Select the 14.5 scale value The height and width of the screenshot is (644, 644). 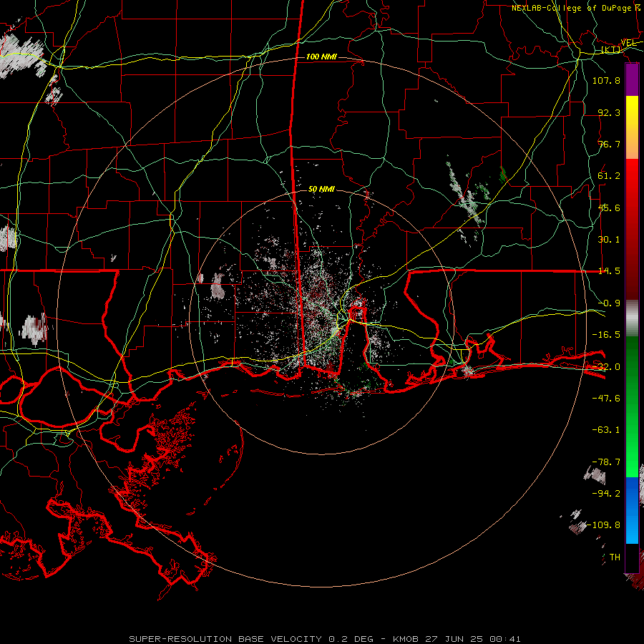pyautogui.click(x=609, y=271)
